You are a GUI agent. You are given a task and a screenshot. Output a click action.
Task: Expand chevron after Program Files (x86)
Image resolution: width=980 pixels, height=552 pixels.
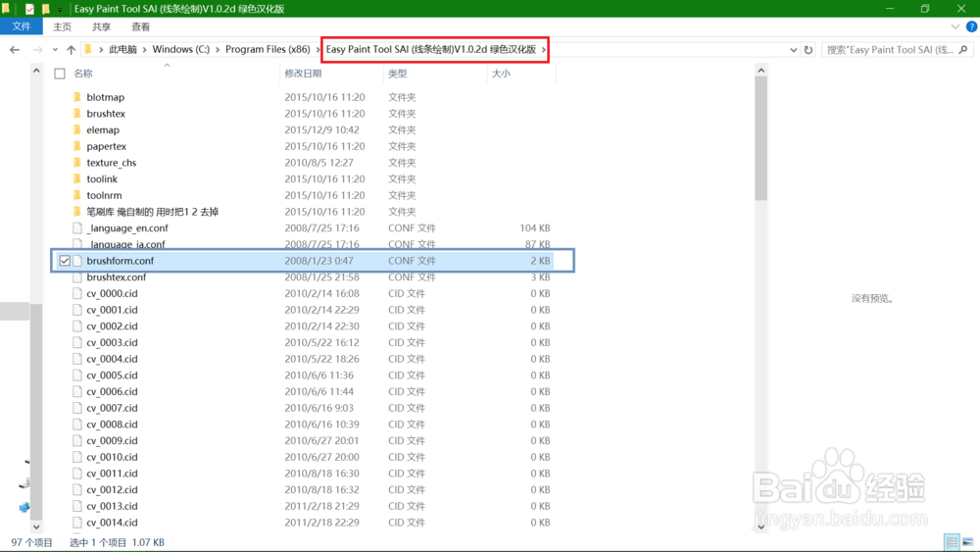click(x=318, y=49)
